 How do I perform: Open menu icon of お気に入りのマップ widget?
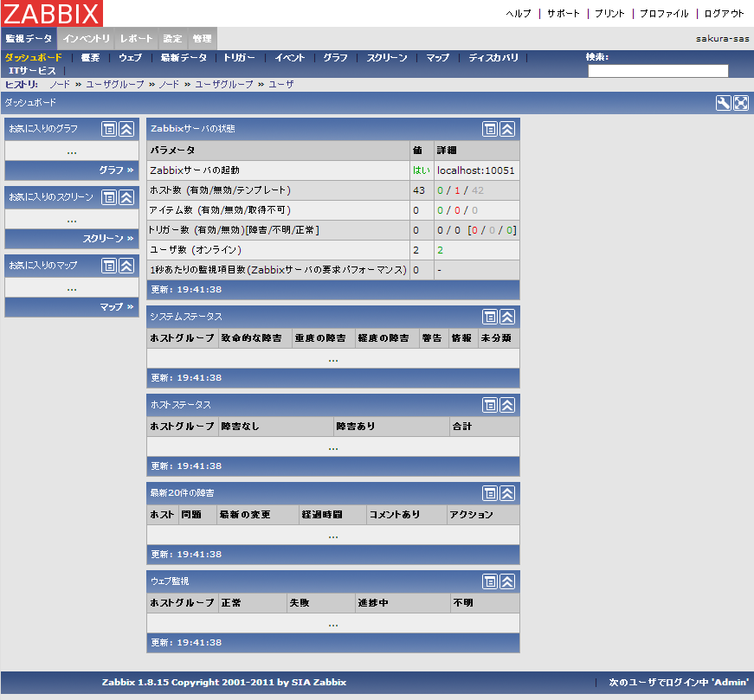[x=109, y=266]
